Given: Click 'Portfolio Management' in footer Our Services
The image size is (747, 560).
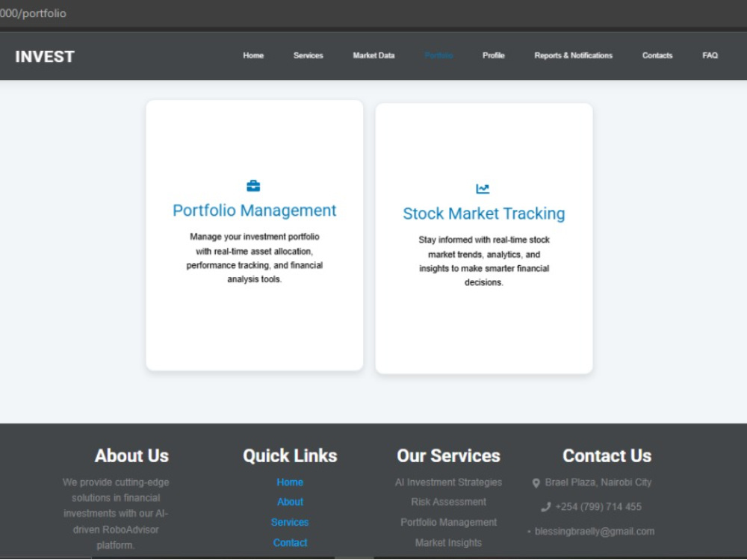Looking at the screenshot, I should coord(448,523).
